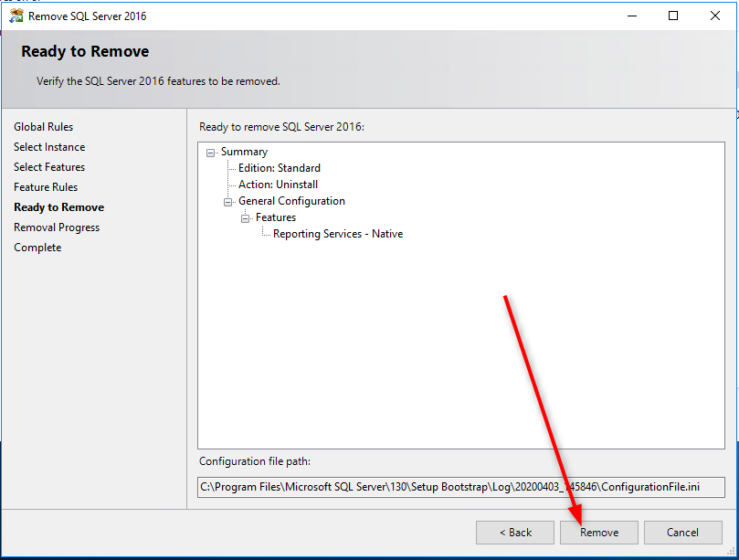Viewport: 739px width, 560px height.
Task: Open the Select Instance step
Action: (49, 146)
